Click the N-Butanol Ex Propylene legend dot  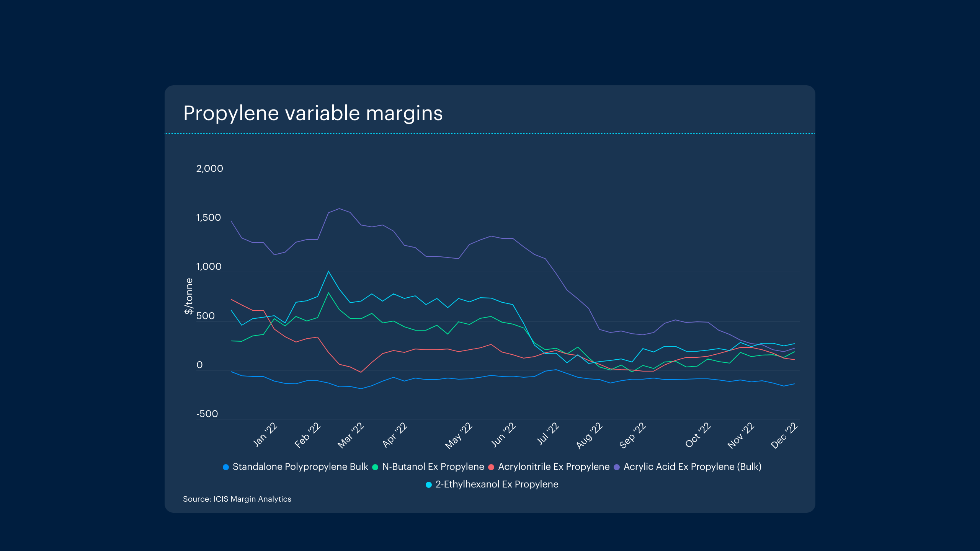click(x=375, y=467)
